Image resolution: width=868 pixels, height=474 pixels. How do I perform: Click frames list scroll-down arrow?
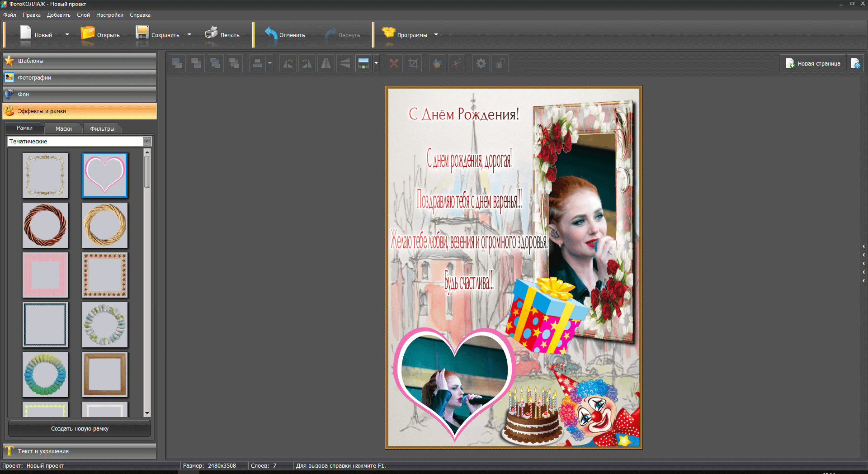pos(147,413)
